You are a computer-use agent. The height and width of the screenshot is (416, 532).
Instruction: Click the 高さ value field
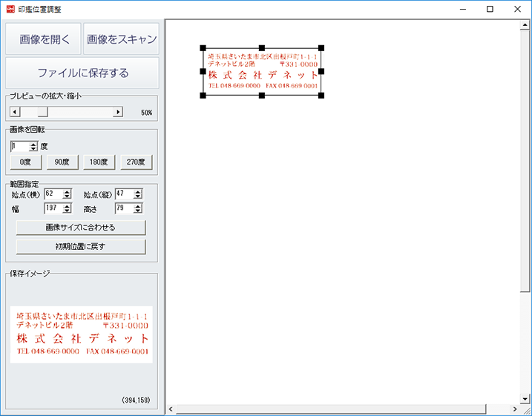pyautogui.click(x=124, y=208)
